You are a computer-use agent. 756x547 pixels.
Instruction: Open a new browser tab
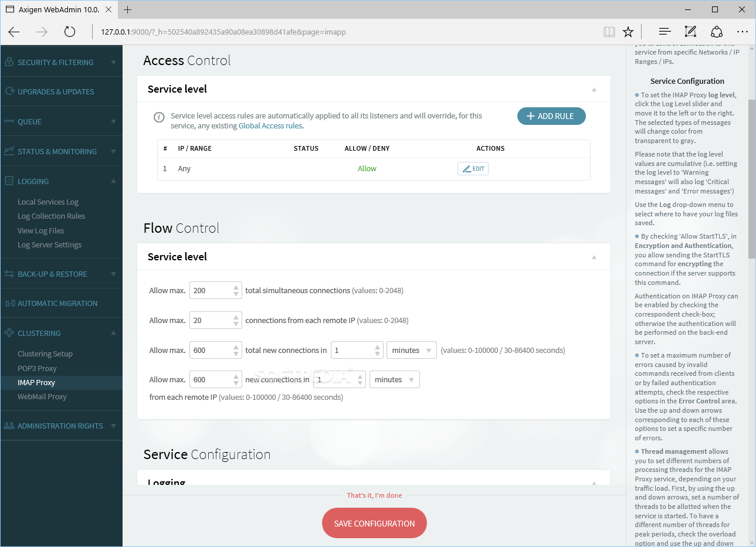(128, 9)
